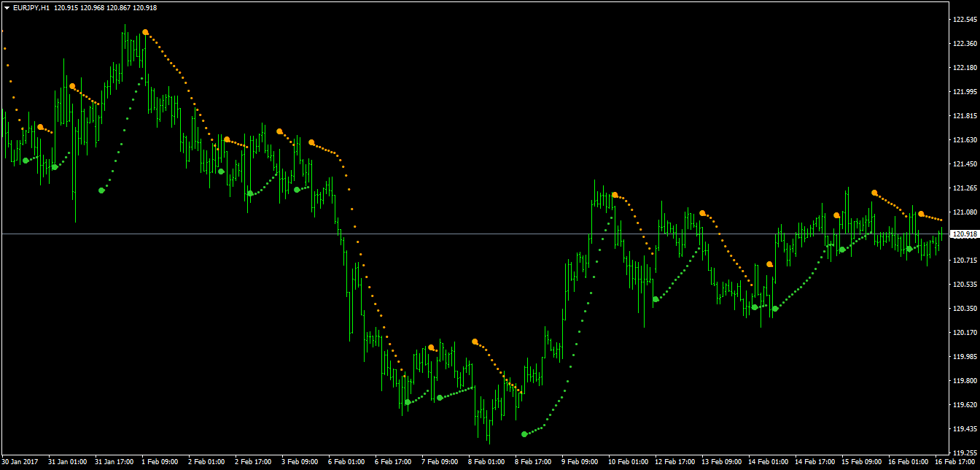Click the EURJPY,H1 symbol title text

click(31, 7)
